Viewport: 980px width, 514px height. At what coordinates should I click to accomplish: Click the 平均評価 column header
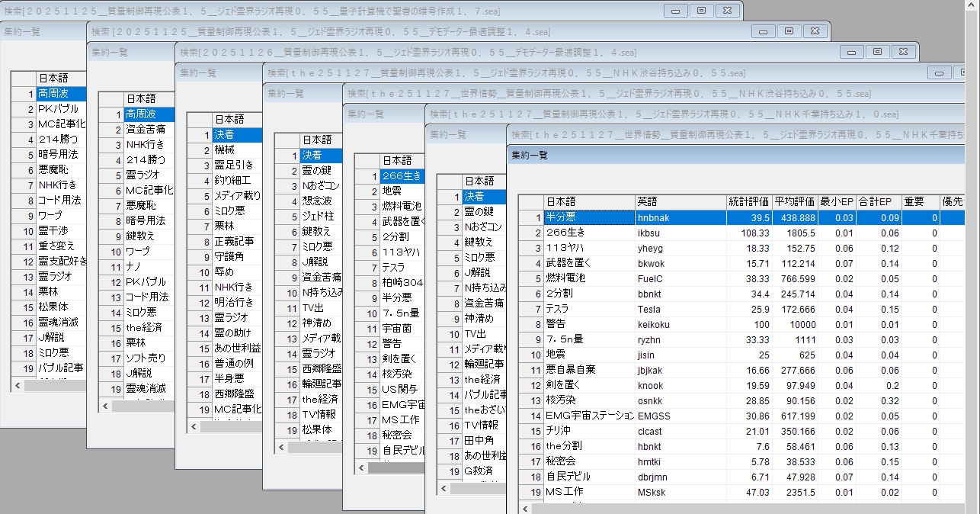point(794,202)
